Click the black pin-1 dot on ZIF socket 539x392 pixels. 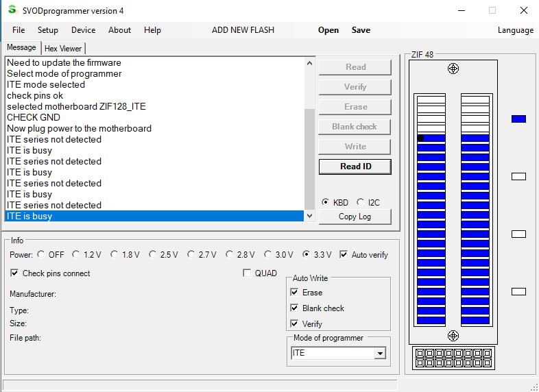tap(420, 138)
